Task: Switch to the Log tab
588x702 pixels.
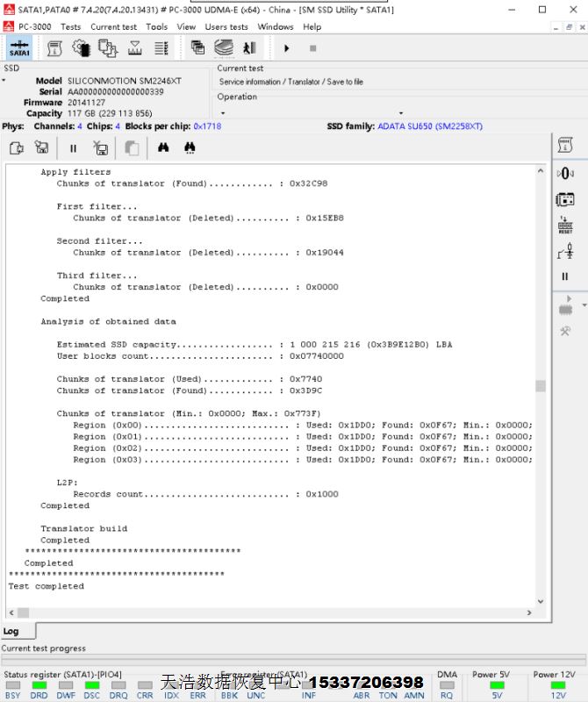Action: [11, 631]
